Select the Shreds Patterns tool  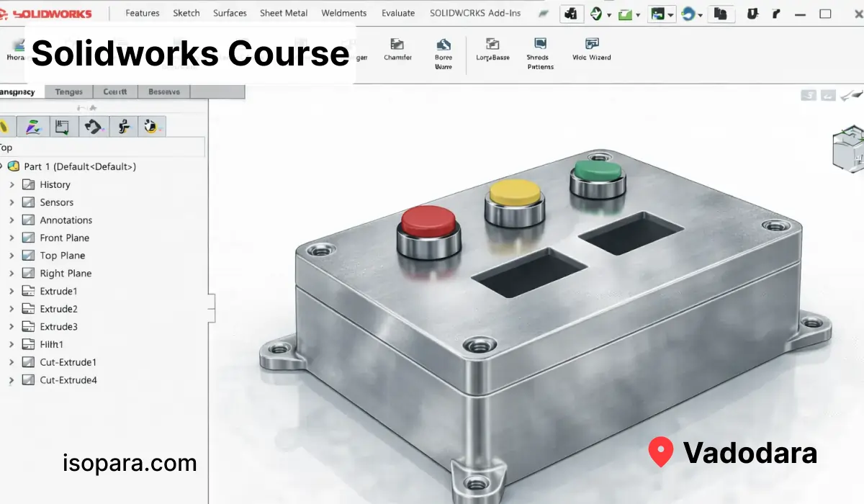pyautogui.click(x=540, y=45)
